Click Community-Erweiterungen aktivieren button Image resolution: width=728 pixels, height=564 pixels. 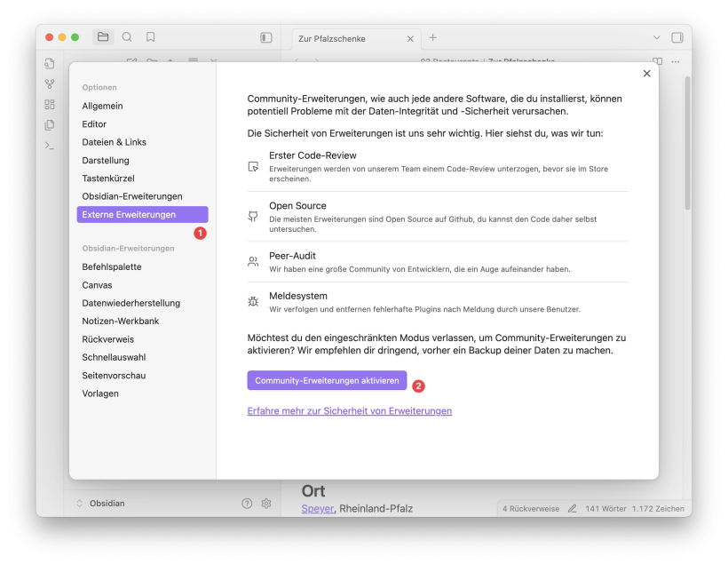coord(327,380)
